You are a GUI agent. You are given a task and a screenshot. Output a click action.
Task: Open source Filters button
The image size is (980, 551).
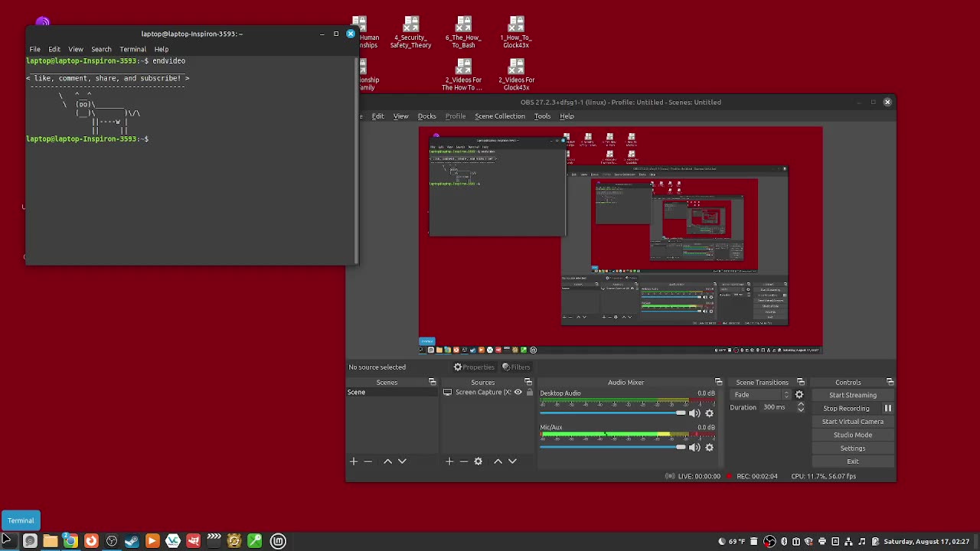[516, 367]
